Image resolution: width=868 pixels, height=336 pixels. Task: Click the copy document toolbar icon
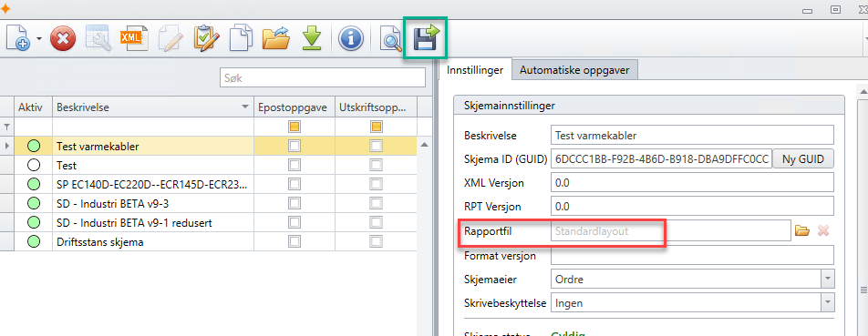coord(241,38)
